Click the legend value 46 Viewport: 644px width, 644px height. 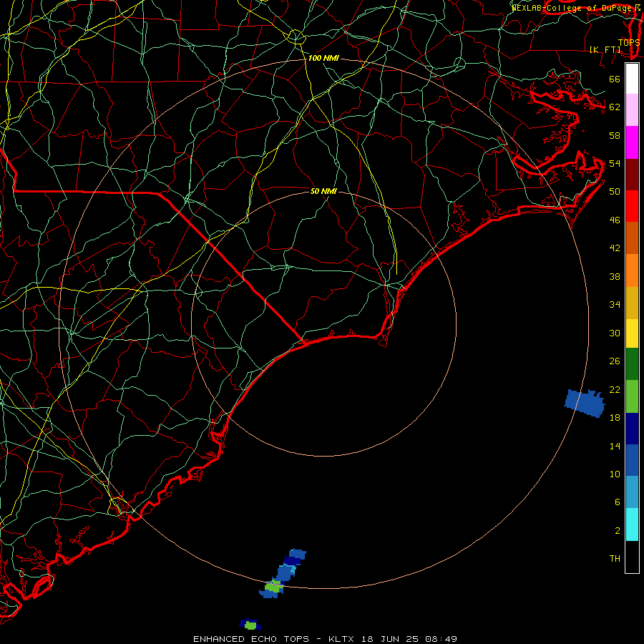tap(615, 220)
